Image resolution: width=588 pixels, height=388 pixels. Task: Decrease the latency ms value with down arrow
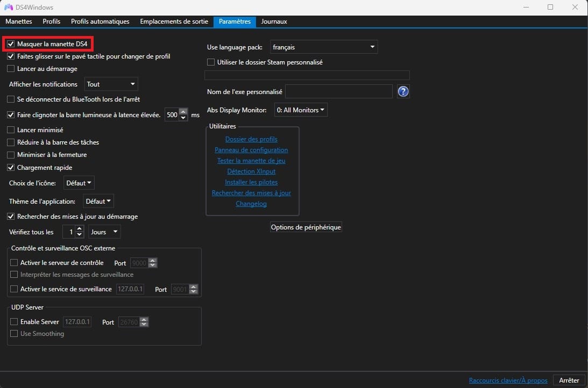point(183,118)
